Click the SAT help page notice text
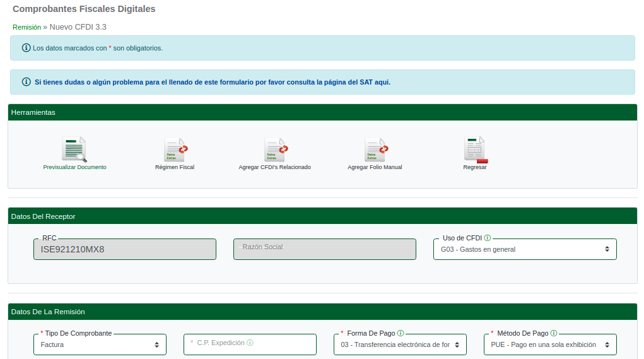This screenshot has width=644, height=359. coord(213,82)
